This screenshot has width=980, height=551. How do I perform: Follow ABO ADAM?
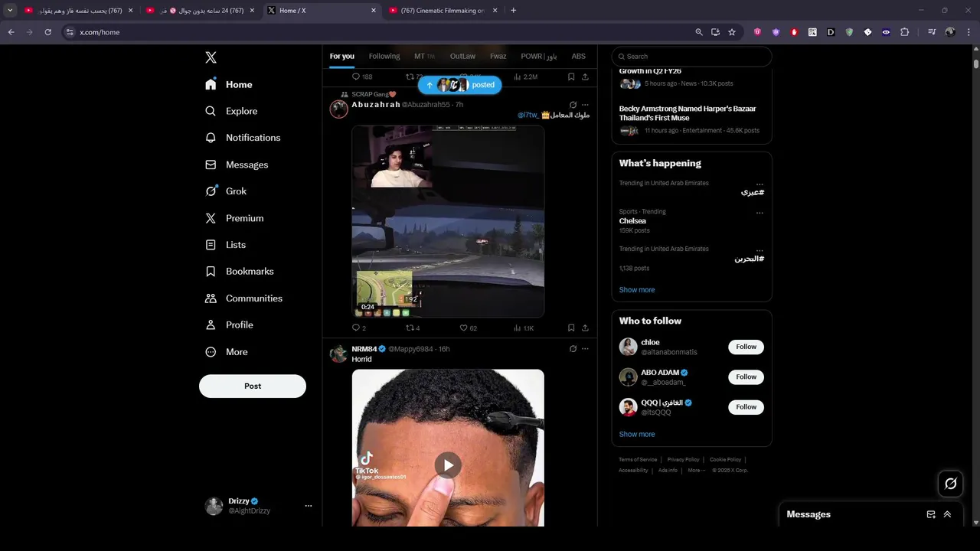pos(746,377)
